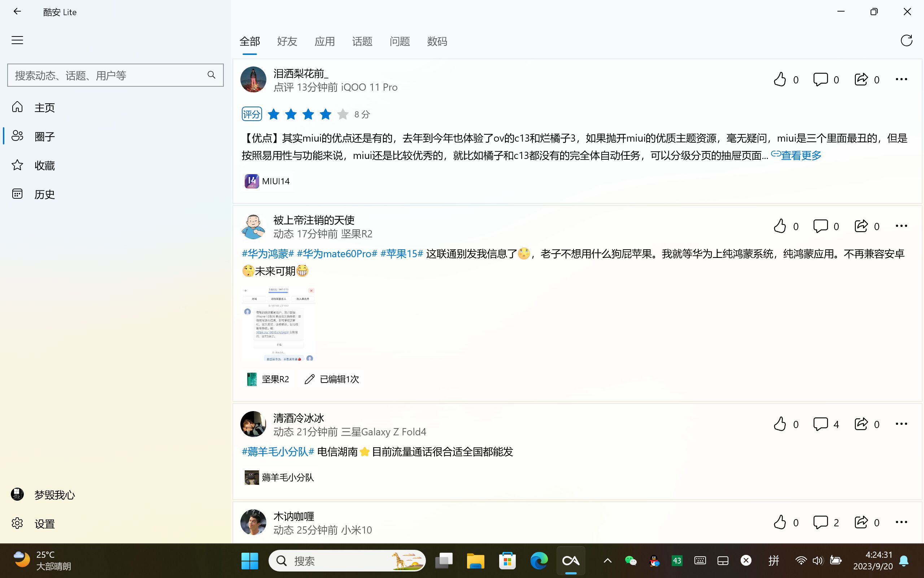This screenshot has width=924, height=578.
Task: Open the #苹果15# hashtag
Action: 402,254
